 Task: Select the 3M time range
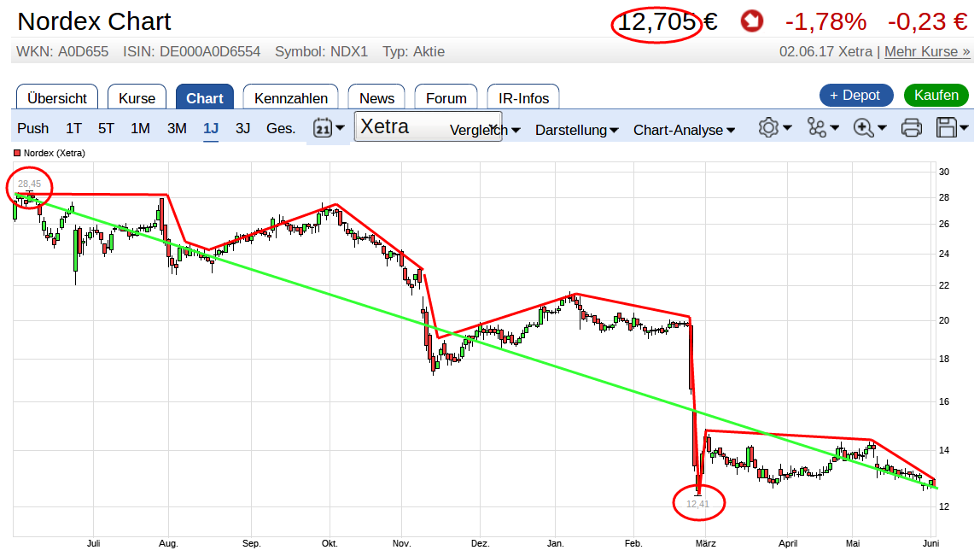[x=177, y=128]
